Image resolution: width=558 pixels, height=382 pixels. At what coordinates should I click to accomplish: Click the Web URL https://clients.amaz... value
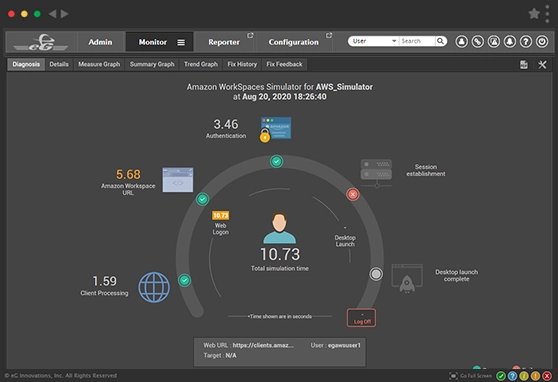(263, 345)
